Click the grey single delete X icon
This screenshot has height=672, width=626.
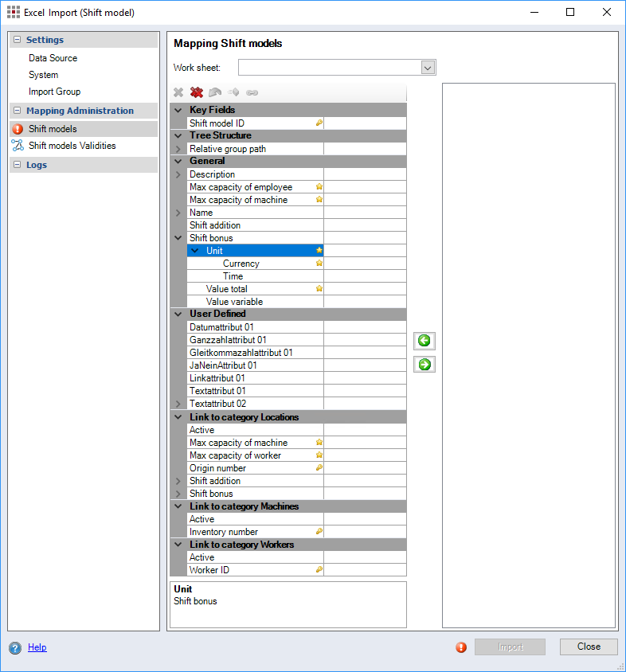tap(178, 92)
